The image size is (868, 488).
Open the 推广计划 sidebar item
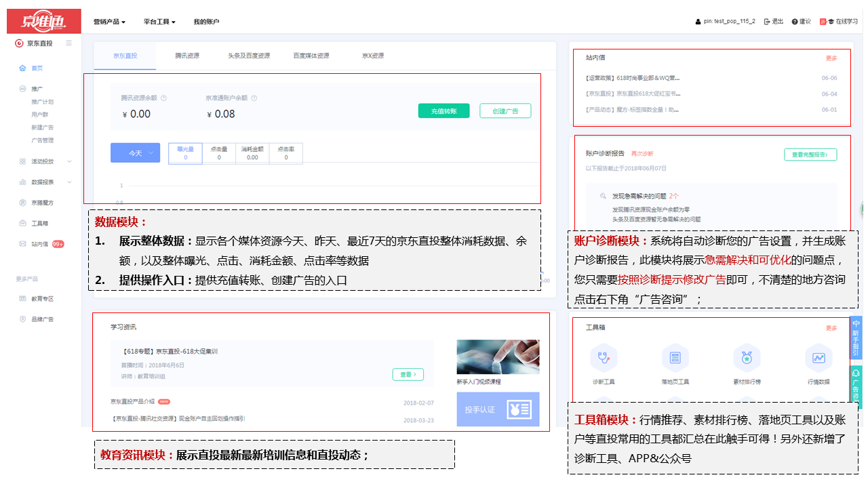tap(42, 102)
